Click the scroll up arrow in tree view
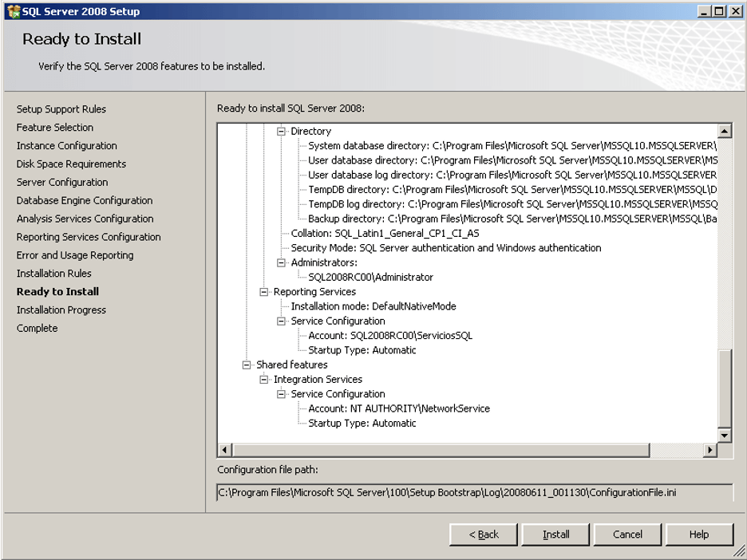 [x=724, y=131]
